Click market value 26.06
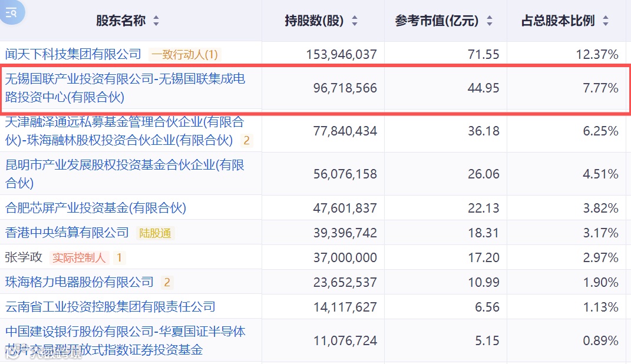631x364 pixels. [483, 174]
